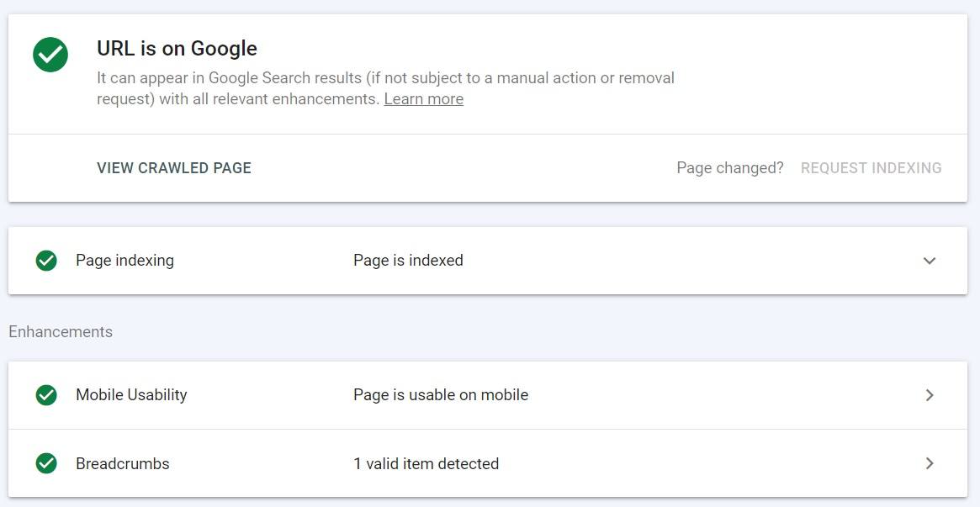
Task: Click the Mobile Usability green check icon
Action: [46, 394]
